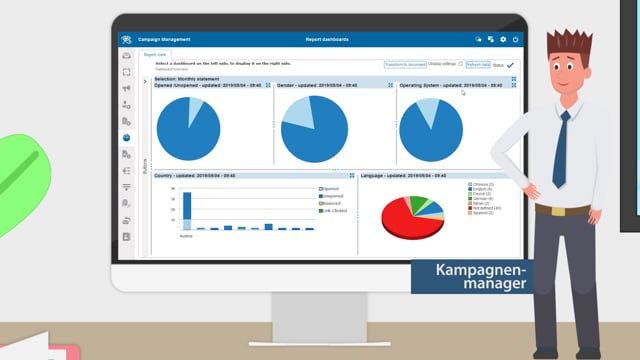Click the Operating System pie chart
This screenshot has height=360, width=640.
pyautogui.click(x=431, y=130)
